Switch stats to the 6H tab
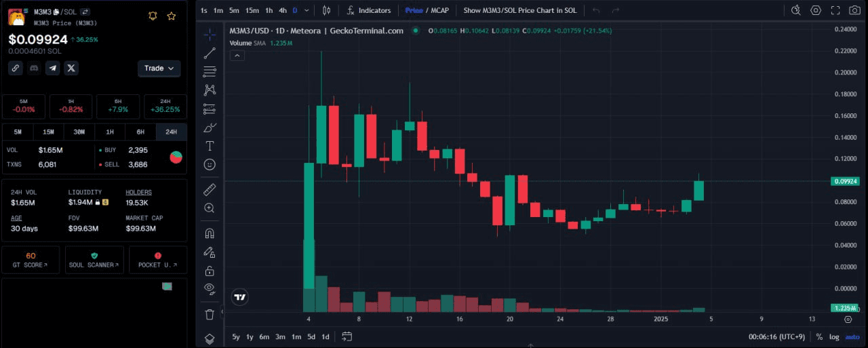Viewport: 868px width, 348px height. [140, 132]
